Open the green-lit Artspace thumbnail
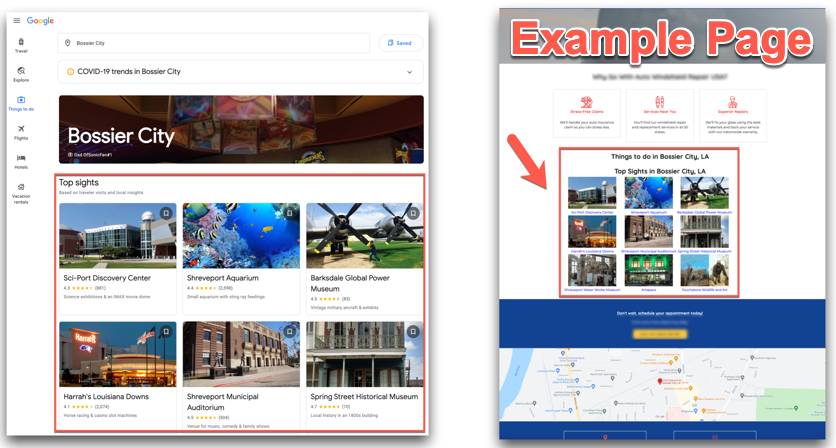836x448 pixels. [x=649, y=270]
